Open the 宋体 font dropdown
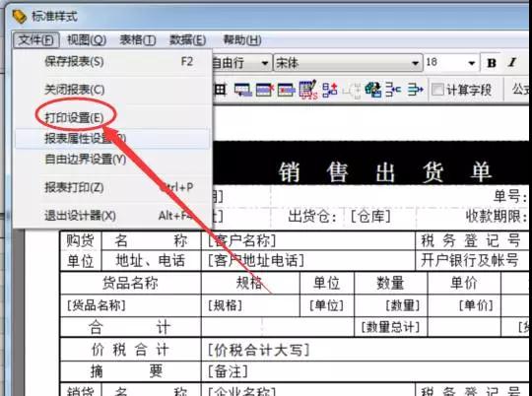The width and height of the screenshot is (532, 396). click(415, 63)
